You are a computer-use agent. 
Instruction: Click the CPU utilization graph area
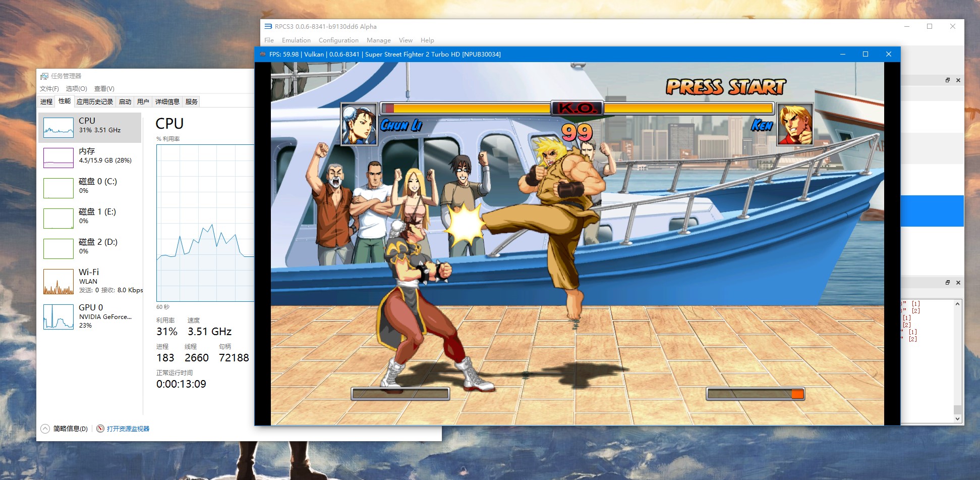click(x=205, y=223)
